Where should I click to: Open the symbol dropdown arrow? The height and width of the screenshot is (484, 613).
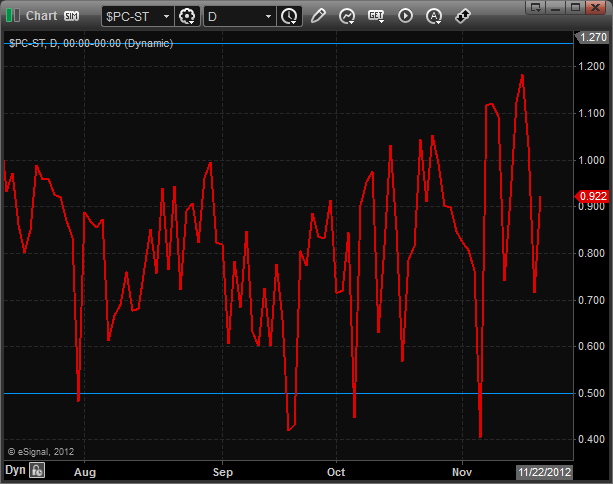[167, 16]
